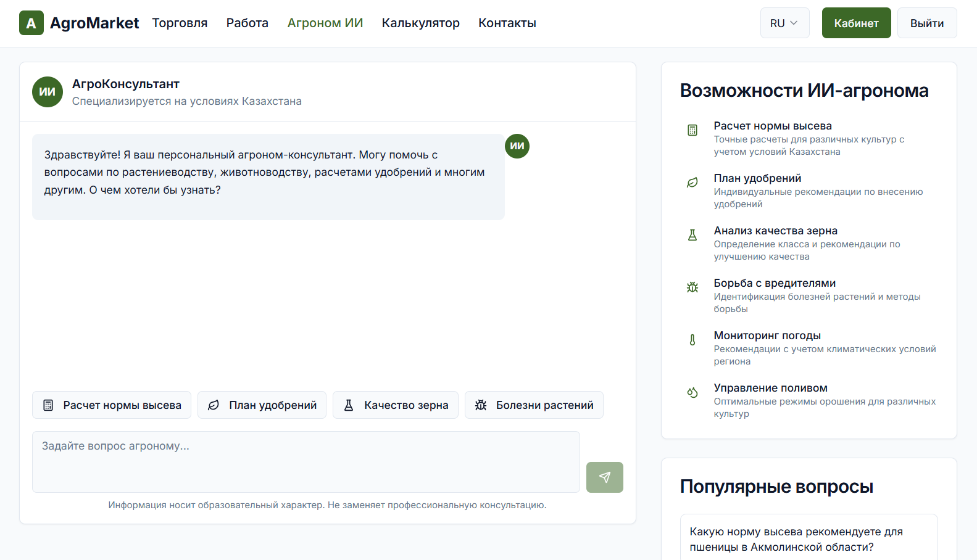This screenshot has width=977, height=560.
Task: Click the leaf icon beside План удобрений feature
Action: click(x=692, y=183)
